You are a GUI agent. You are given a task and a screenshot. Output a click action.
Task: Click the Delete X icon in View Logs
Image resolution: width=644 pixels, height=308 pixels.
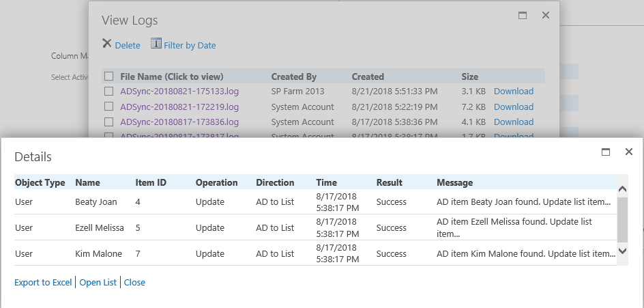click(107, 44)
